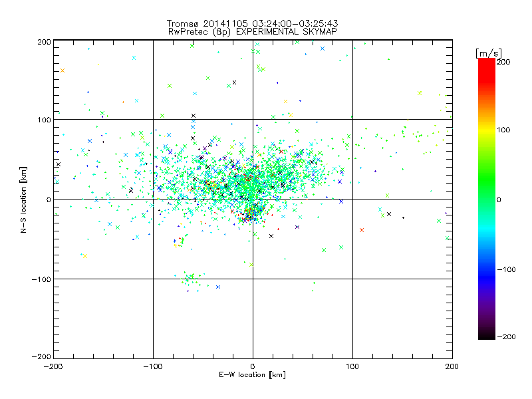Click the x-axis label "-100"
532x399 pixels.
(x=153, y=366)
